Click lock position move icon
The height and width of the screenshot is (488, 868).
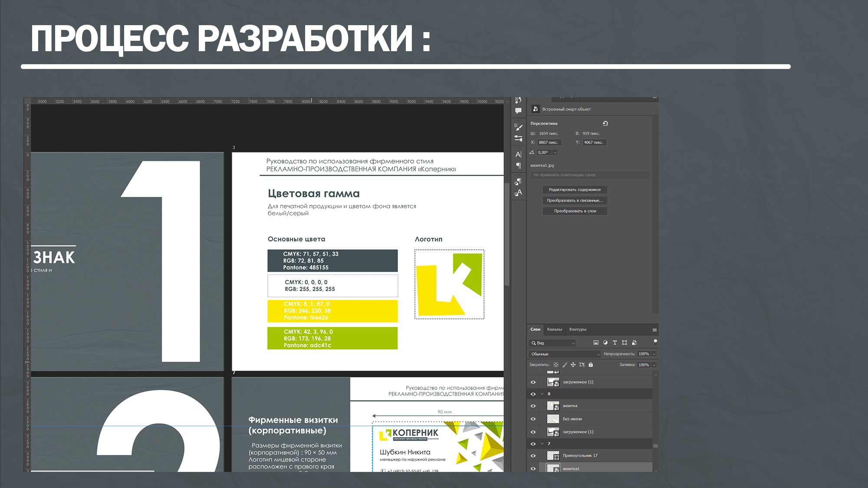[x=573, y=365]
